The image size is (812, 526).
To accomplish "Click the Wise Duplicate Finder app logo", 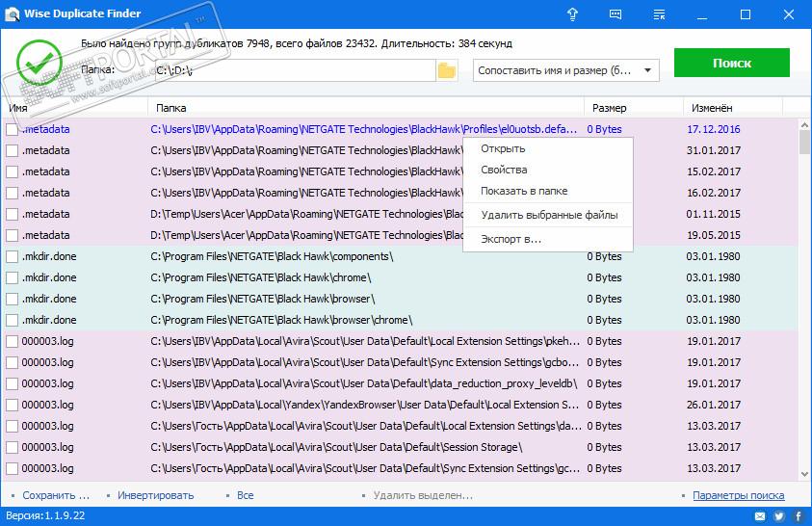I will coord(12,14).
